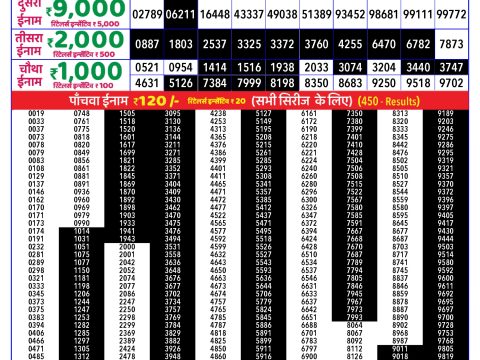Screen dimensions: 480x360
Task: Click fourth prize number 8683
Action: (350, 83)
